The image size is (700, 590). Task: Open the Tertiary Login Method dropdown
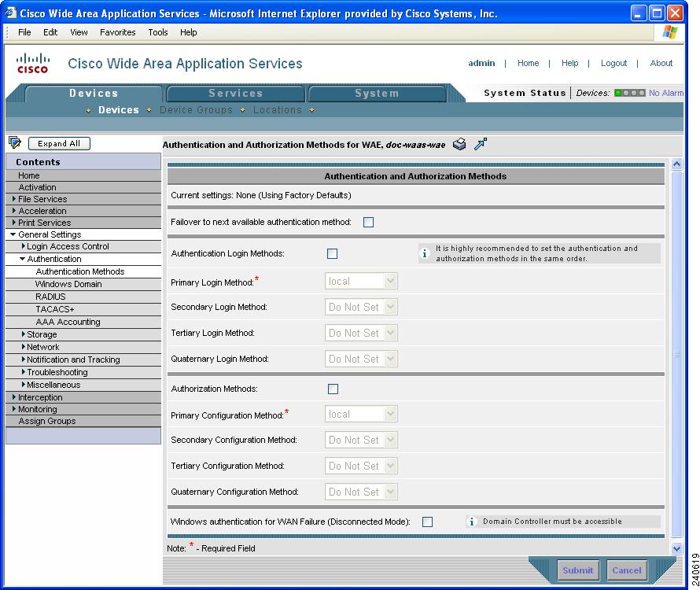[361, 334]
